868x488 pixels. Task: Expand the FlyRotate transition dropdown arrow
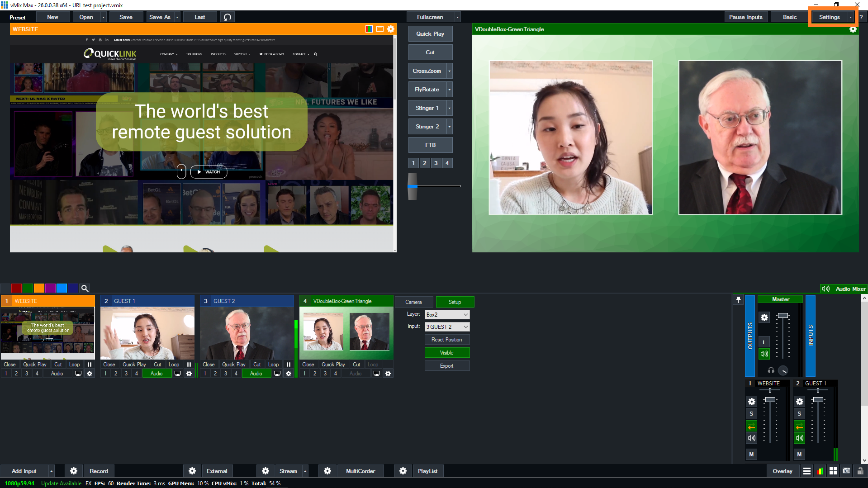point(449,90)
